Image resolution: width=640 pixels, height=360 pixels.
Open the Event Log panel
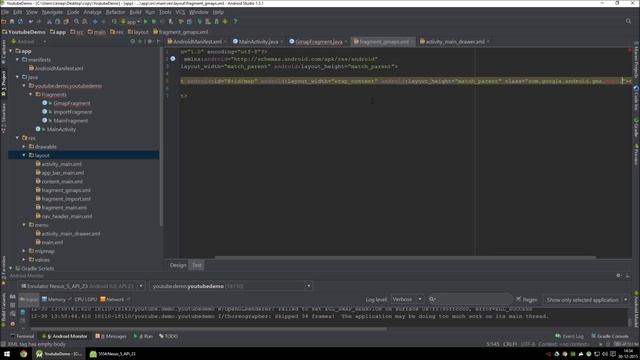(x=569, y=336)
